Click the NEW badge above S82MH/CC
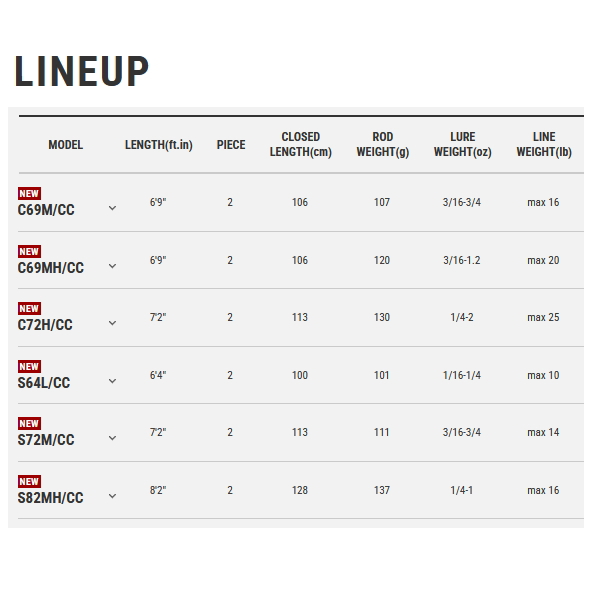The height and width of the screenshot is (600, 600). point(29,481)
